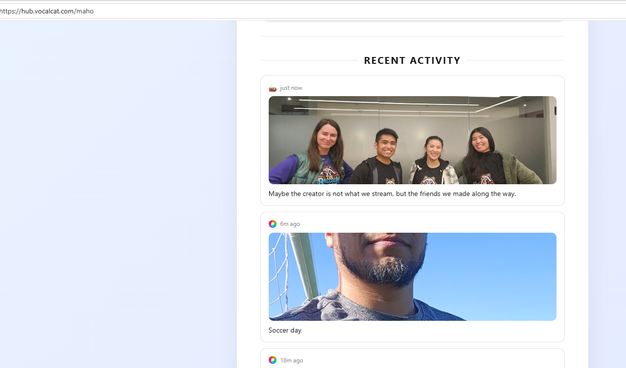Click the avatar icon beside 'just now'

click(273, 88)
